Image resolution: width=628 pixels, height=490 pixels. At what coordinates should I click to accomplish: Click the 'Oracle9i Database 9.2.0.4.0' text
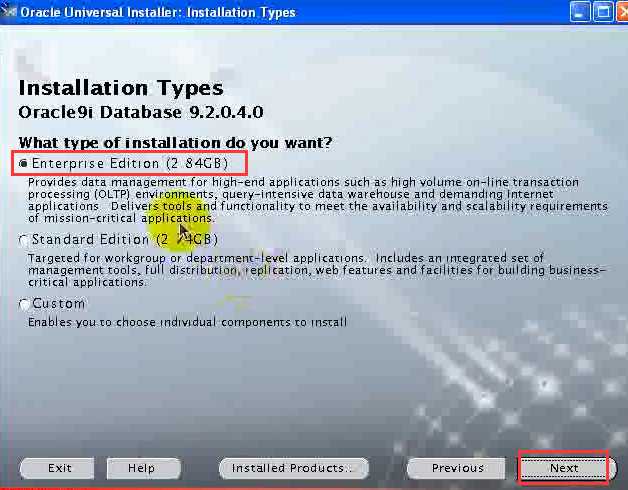[141, 112]
